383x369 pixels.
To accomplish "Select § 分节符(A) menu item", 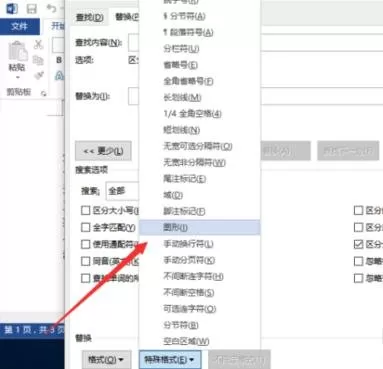I will (x=200, y=16).
